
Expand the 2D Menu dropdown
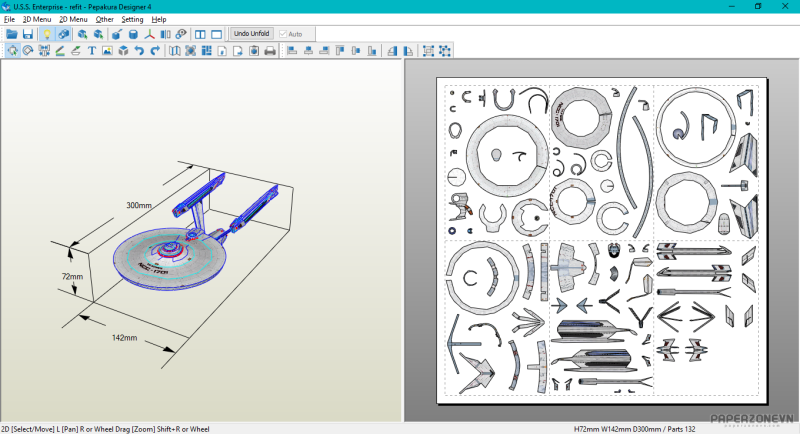pos(73,19)
